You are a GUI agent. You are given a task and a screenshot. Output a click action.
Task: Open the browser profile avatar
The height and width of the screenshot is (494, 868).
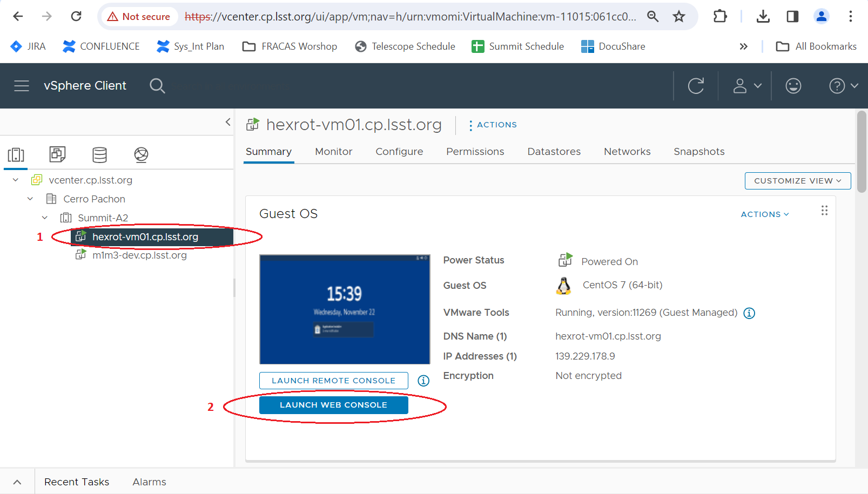click(x=822, y=17)
